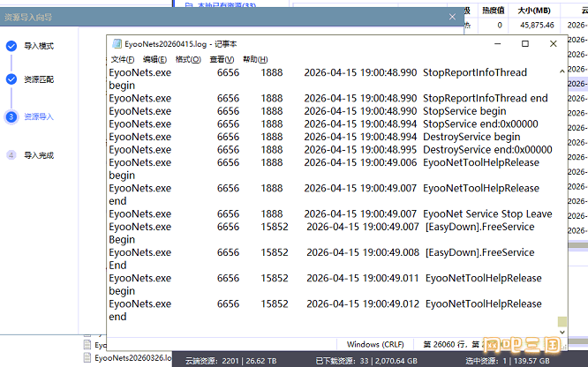This screenshot has width=588, height=367.
Task: Click the StopReportInfoThread end log line
Action: [328, 98]
